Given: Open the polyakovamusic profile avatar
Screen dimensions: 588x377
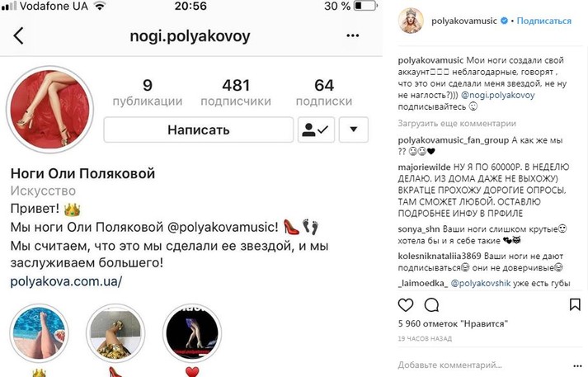Looking at the screenshot, I should tap(411, 21).
